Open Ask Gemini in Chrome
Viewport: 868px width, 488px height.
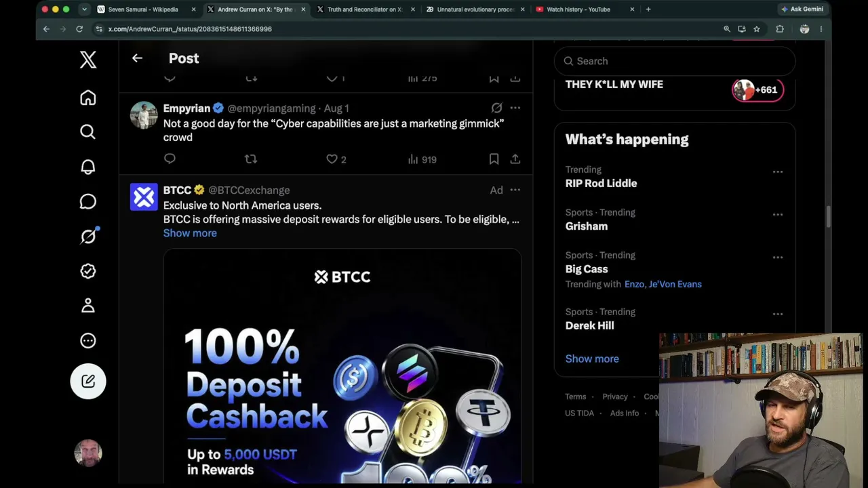[803, 9]
